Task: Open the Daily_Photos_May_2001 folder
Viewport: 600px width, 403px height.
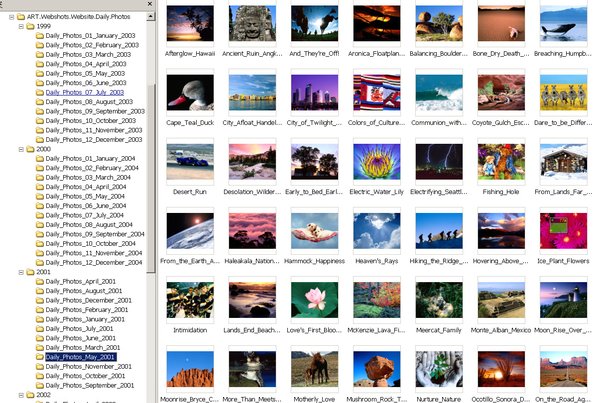Action: (80, 356)
